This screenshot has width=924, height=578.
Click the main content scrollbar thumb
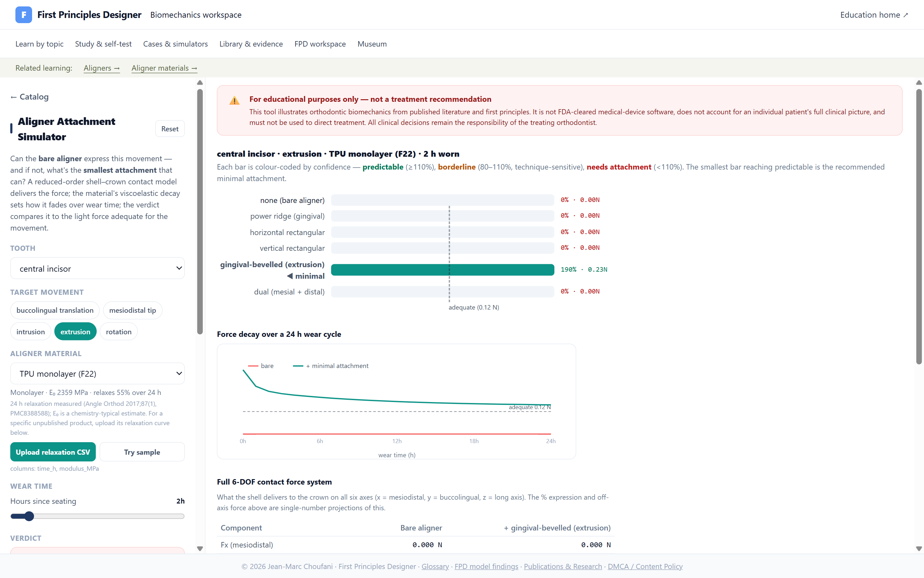919,226
